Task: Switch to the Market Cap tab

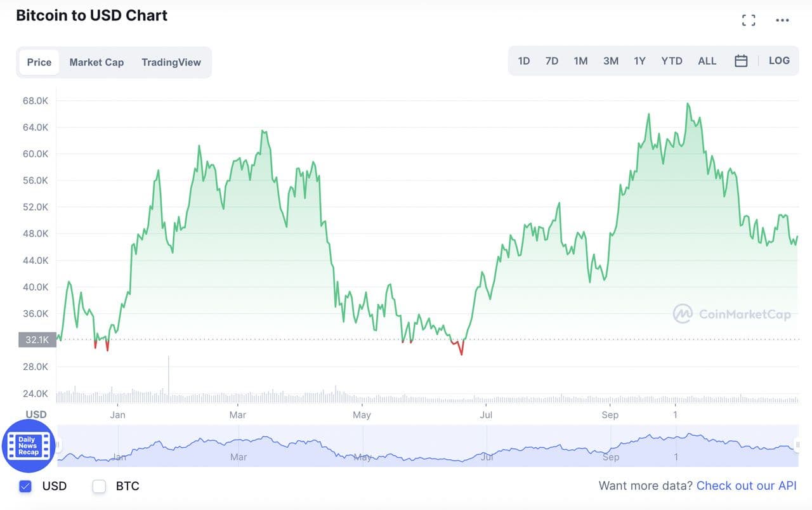Action: coord(96,62)
